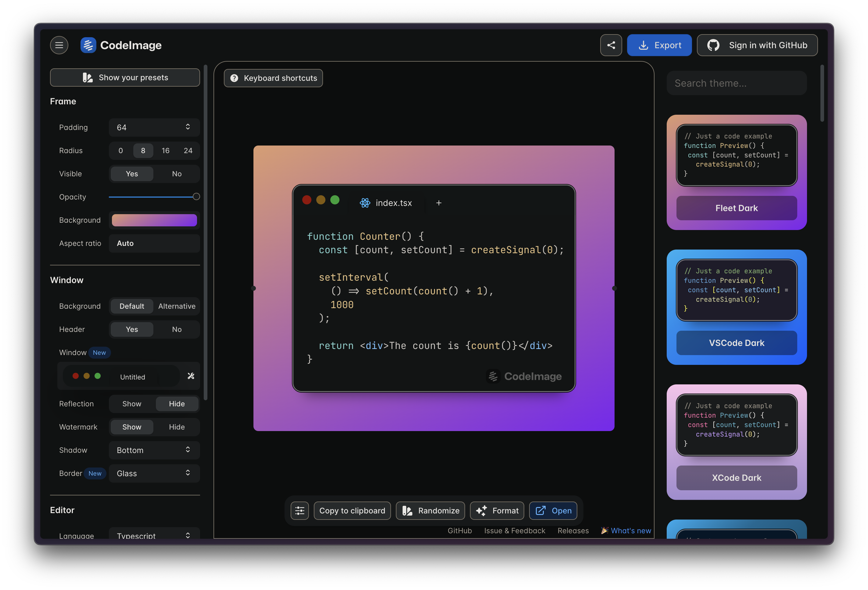Image resolution: width=868 pixels, height=590 pixels.
Task: Click the Keyboard shortcuts help icon
Action: point(234,78)
